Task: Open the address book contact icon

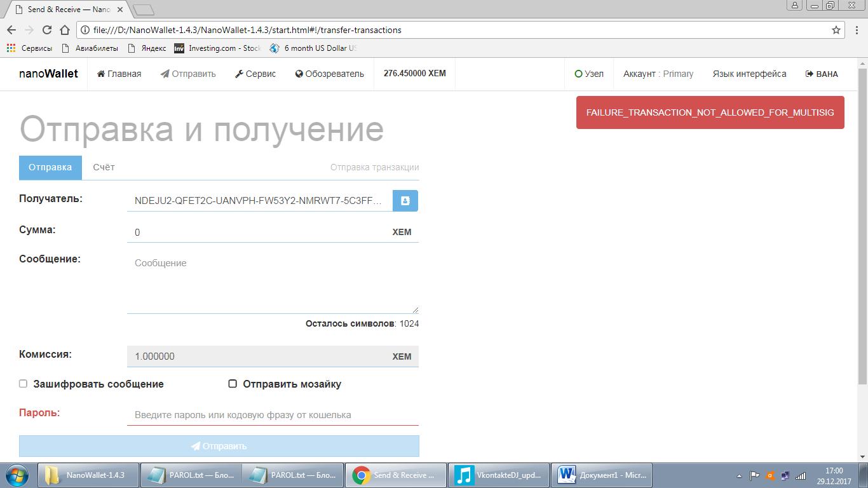Action: (405, 201)
